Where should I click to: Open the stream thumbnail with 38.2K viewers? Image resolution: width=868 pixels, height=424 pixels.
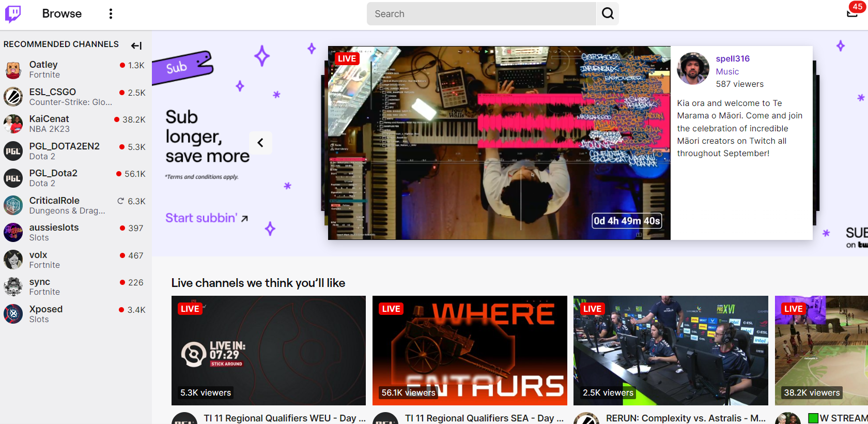(x=822, y=351)
